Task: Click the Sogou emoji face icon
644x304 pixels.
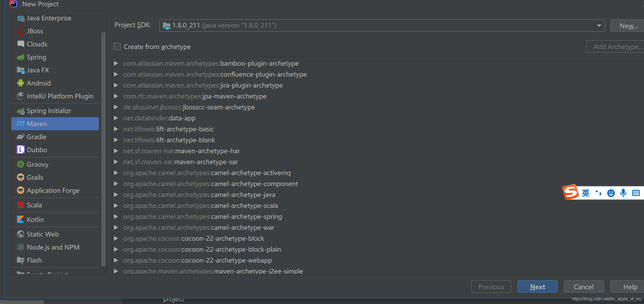Action: pyautogui.click(x=611, y=193)
